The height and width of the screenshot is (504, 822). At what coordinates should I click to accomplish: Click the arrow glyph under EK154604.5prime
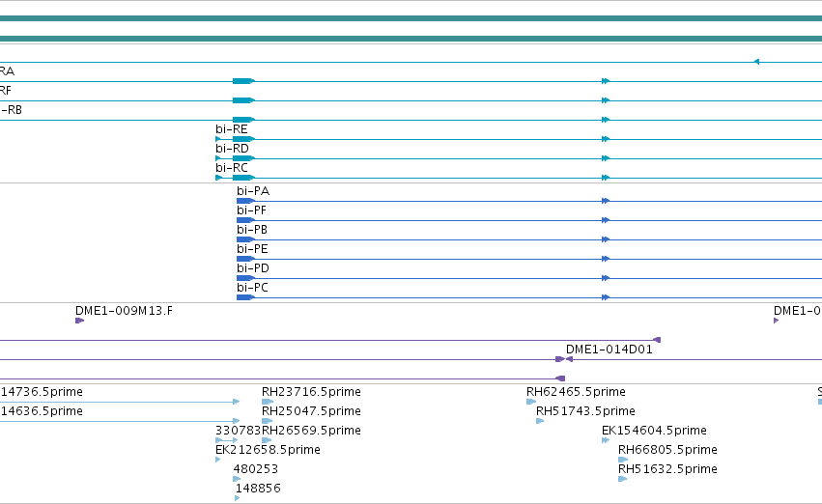pos(606,440)
